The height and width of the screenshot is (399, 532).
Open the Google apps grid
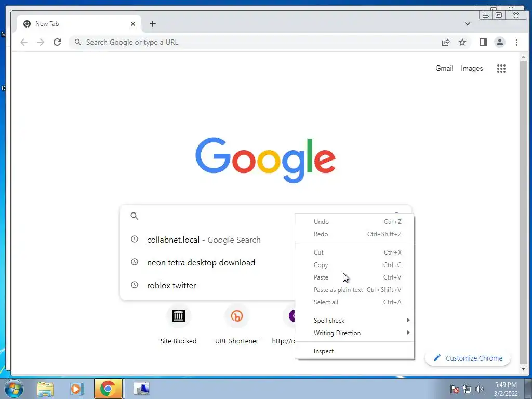tap(501, 69)
